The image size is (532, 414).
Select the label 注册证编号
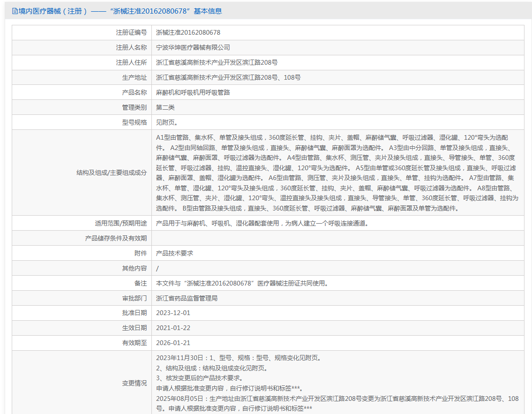[131, 32]
